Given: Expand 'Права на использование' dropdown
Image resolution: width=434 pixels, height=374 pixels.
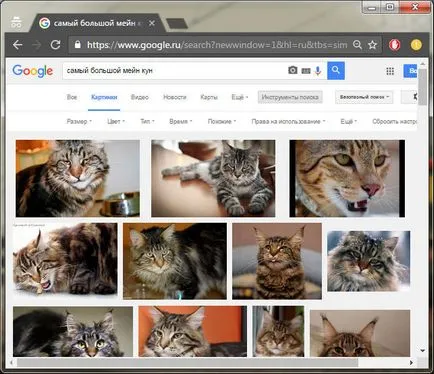Looking at the screenshot, I should (288, 122).
